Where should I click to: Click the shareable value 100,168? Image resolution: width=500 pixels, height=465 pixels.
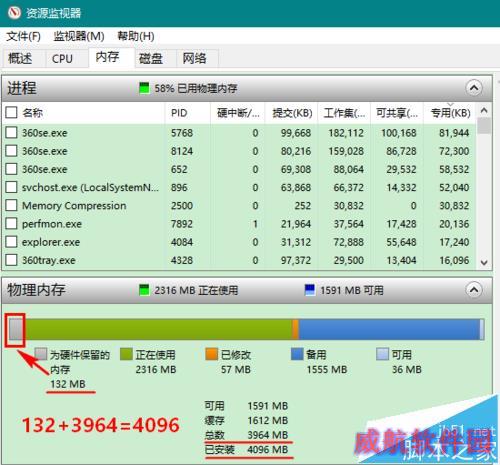(399, 133)
